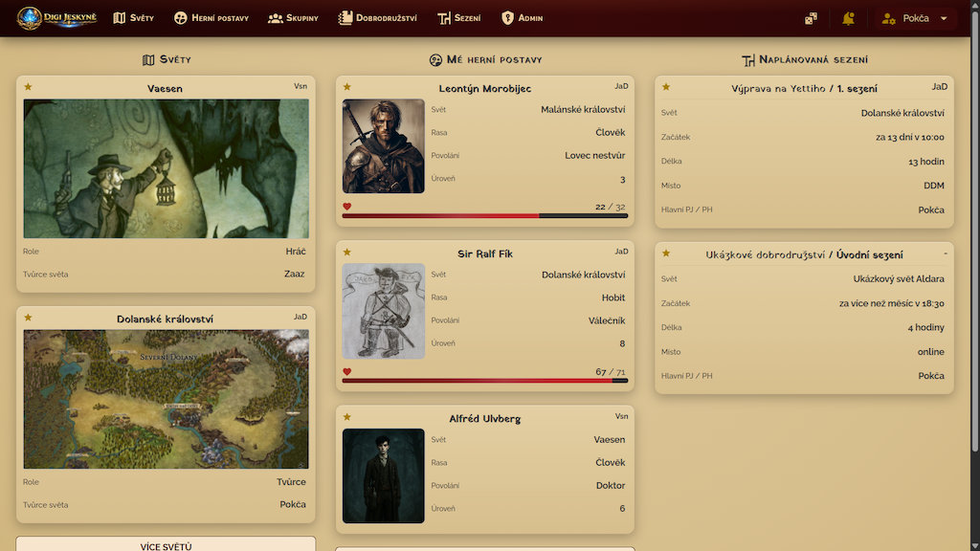Click the star on Alfréd Ulvberg card
Screen dimensions: 980x551
346,417
